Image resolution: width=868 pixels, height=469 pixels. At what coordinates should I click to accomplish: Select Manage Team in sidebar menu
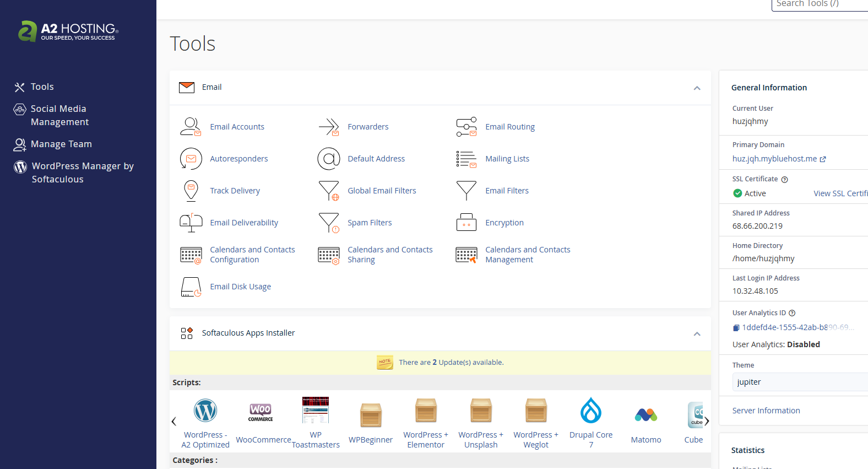[x=61, y=144]
